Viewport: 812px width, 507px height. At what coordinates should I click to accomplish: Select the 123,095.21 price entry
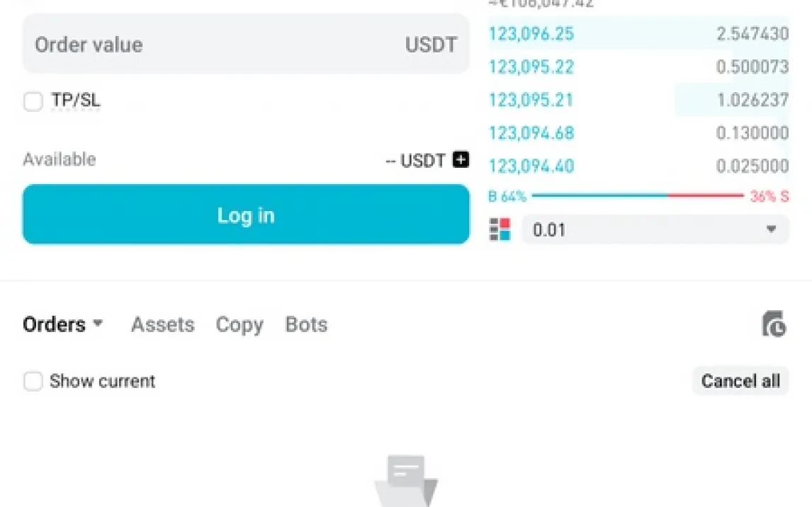click(531, 100)
